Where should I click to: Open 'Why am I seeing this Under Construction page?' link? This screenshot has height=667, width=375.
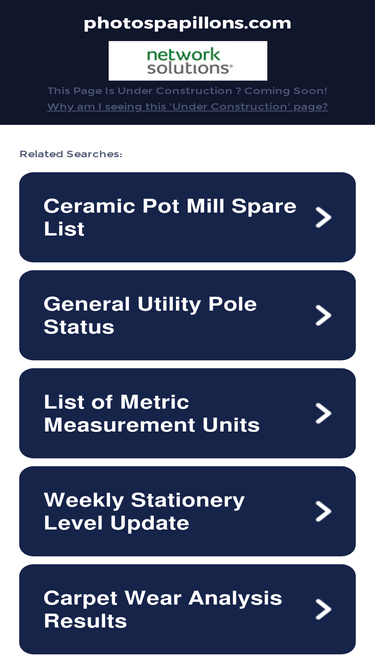188,106
